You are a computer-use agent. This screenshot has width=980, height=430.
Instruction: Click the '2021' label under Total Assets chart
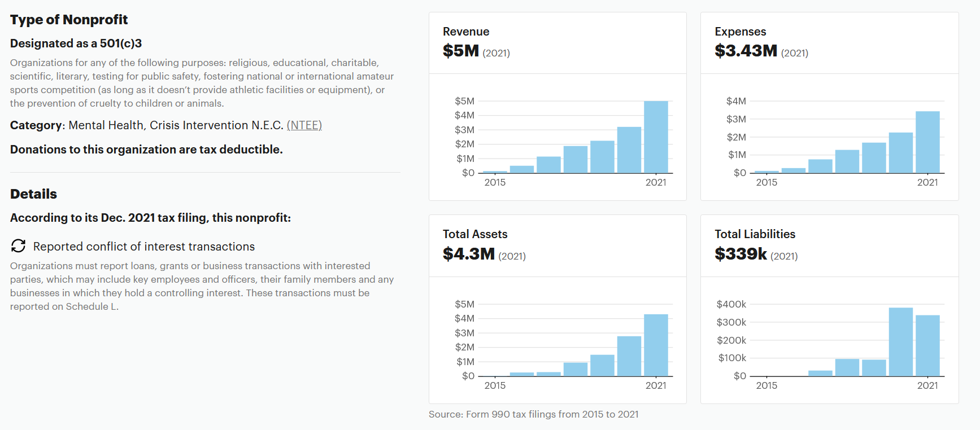pos(656,386)
